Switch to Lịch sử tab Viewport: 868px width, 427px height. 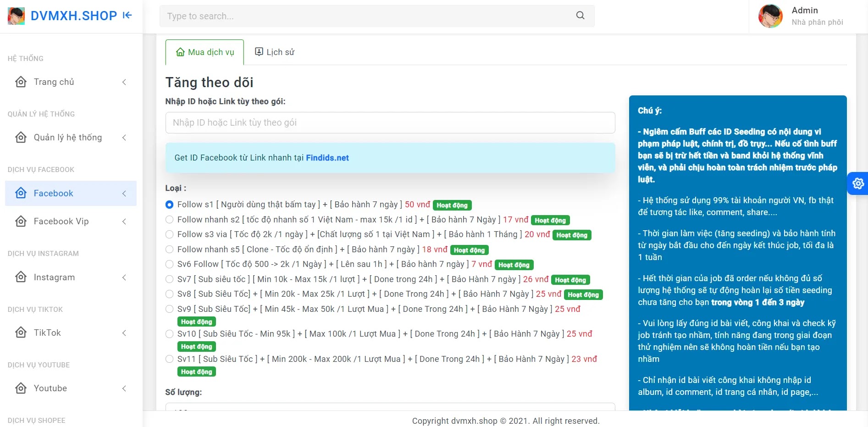pos(275,52)
